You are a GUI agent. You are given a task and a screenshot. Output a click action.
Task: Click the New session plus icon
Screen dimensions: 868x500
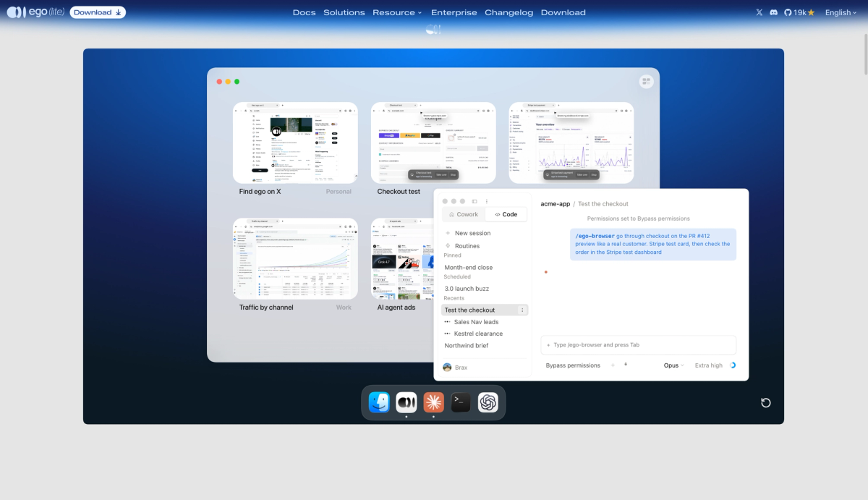(448, 233)
